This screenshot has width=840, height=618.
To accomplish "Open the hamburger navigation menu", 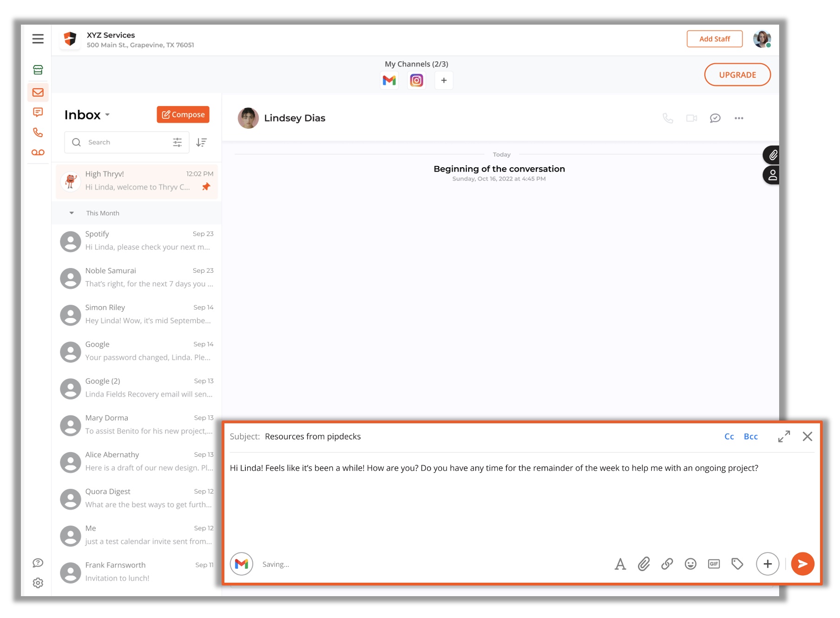I will [x=38, y=39].
